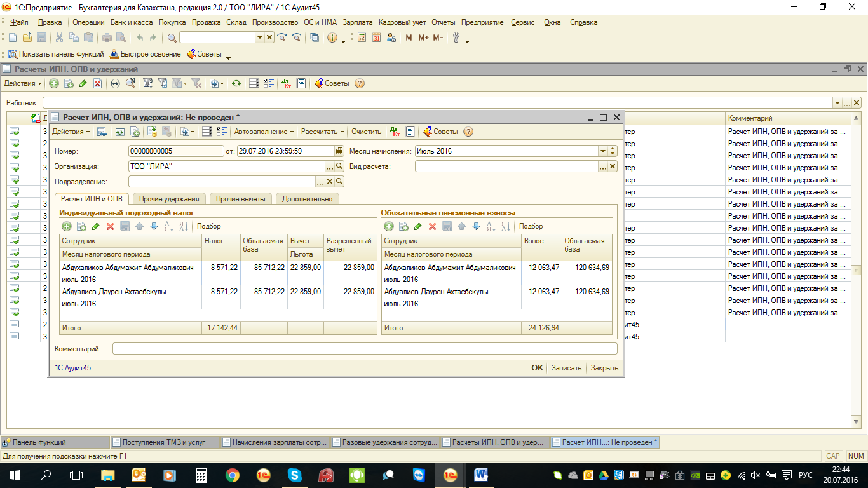Open the Сервис menu

coord(523,22)
